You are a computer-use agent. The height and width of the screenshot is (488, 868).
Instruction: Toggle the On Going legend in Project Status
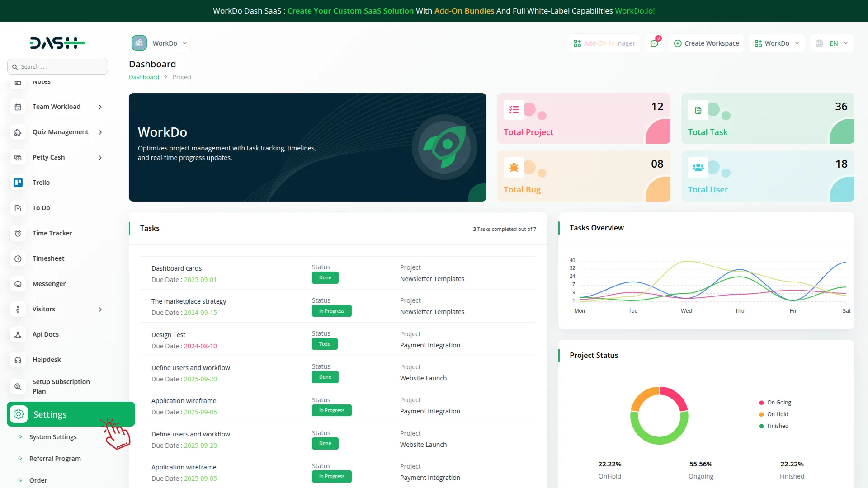pyautogui.click(x=776, y=402)
